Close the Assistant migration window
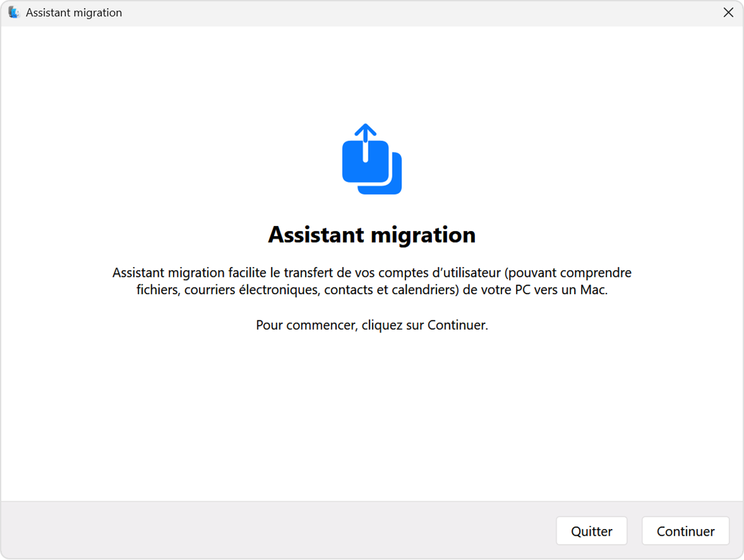 [x=728, y=12]
